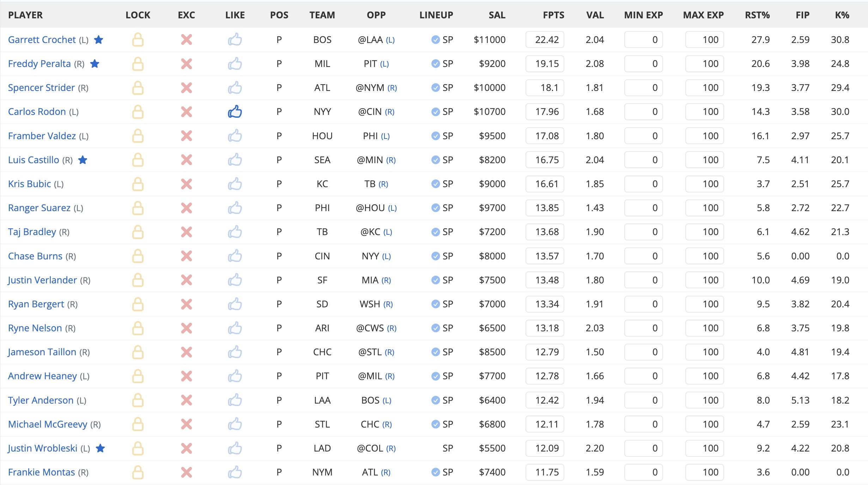Toggle like for Ranger Suarez
This screenshot has width=868, height=485.
click(235, 208)
